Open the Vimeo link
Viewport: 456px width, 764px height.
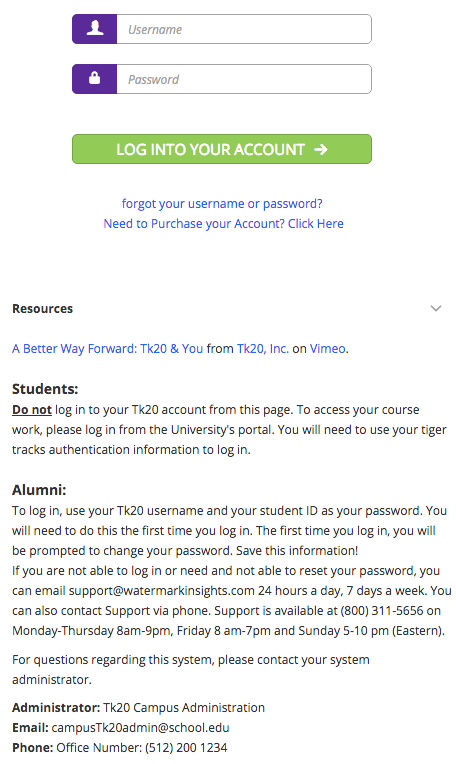(x=328, y=348)
